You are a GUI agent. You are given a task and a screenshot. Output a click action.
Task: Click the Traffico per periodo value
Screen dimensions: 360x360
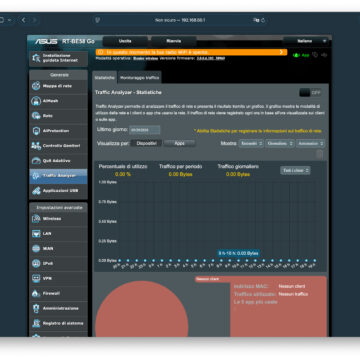(x=180, y=174)
